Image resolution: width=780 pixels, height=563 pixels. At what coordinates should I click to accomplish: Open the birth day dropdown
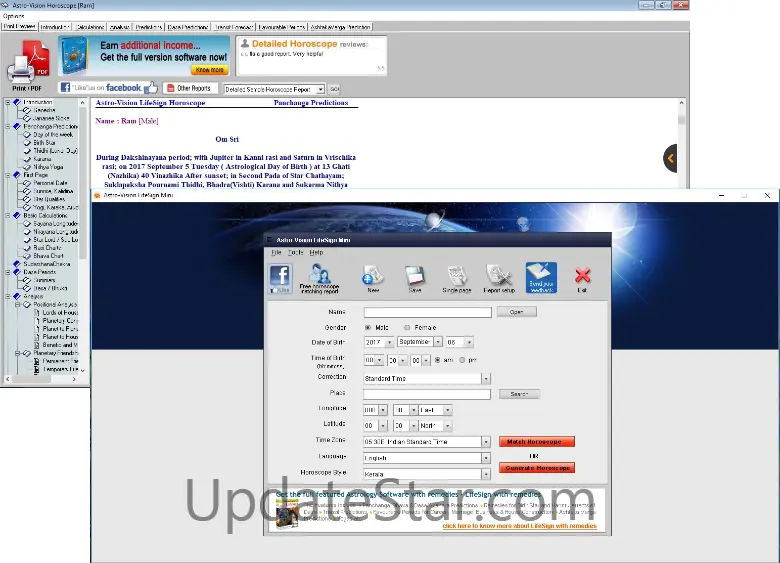tap(469, 342)
